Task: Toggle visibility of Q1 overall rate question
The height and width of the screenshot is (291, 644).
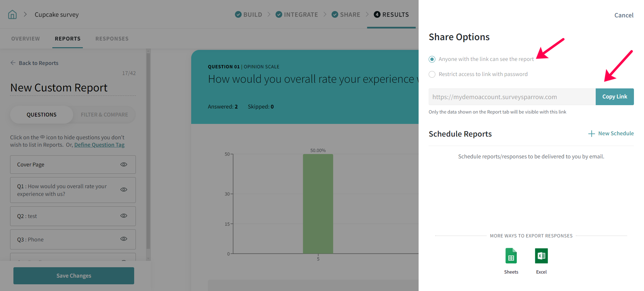Action: tap(124, 190)
